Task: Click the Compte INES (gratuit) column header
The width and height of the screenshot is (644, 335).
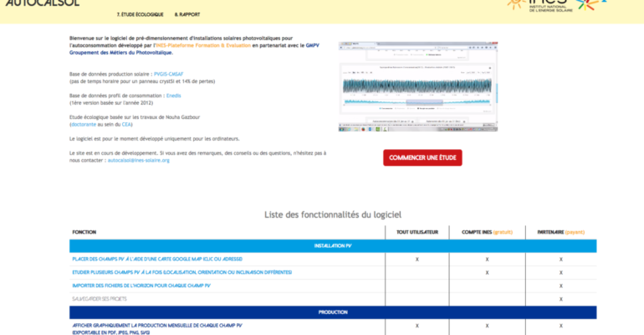Action: pos(487,232)
